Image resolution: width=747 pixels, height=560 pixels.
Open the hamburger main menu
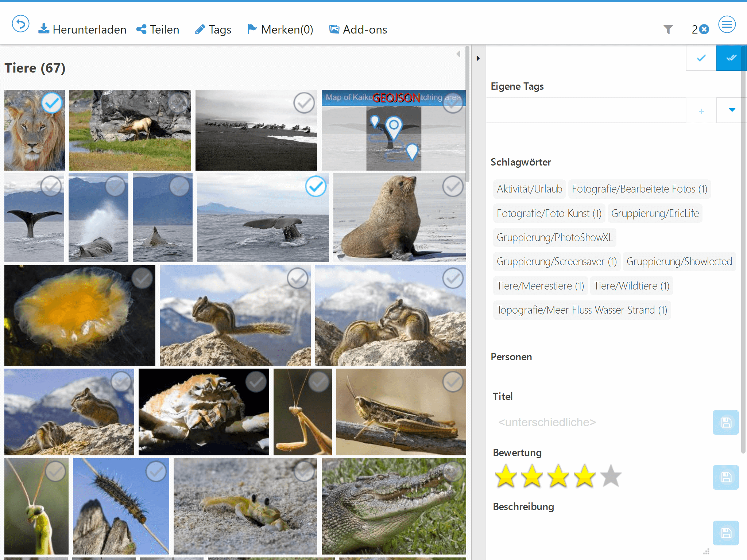pyautogui.click(x=727, y=24)
